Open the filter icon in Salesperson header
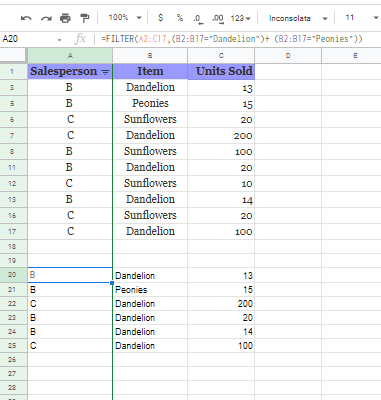The width and height of the screenshot is (381, 400). (105, 72)
